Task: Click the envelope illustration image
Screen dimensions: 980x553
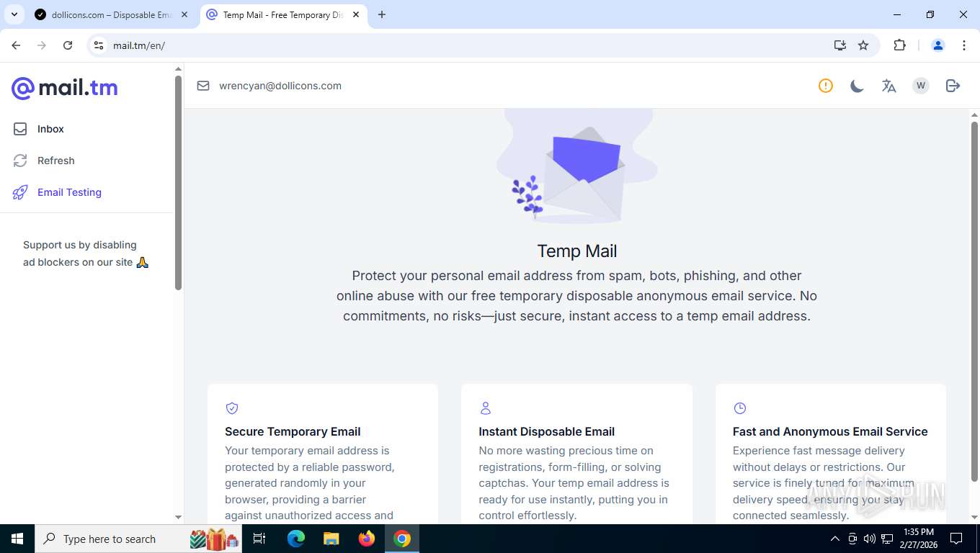Action: click(x=576, y=166)
